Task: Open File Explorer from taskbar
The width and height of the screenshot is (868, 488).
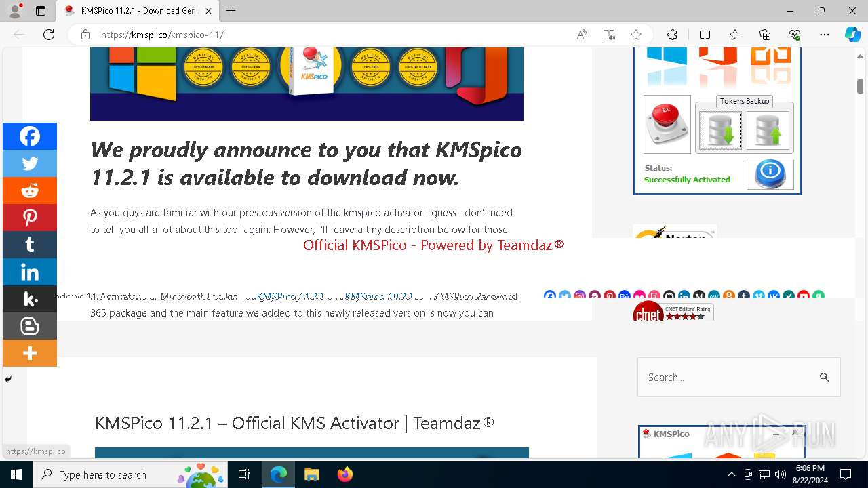Action: [x=311, y=474]
